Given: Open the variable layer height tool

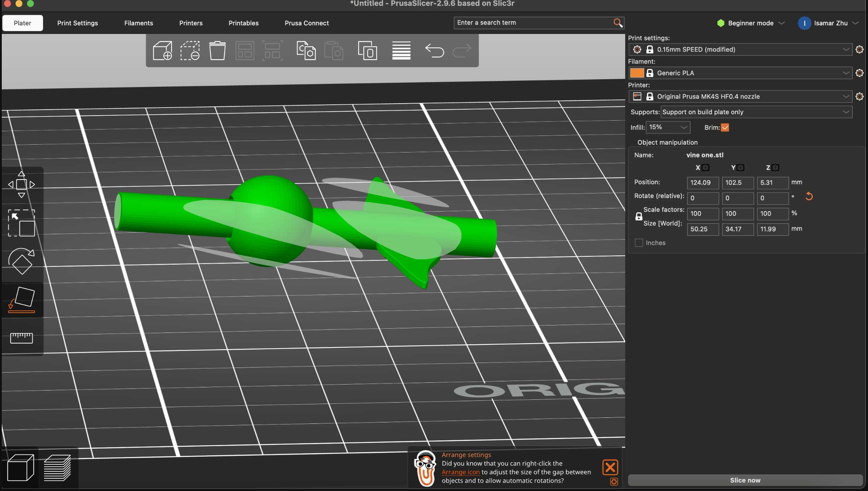Looking at the screenshot, I should (401, 51).
